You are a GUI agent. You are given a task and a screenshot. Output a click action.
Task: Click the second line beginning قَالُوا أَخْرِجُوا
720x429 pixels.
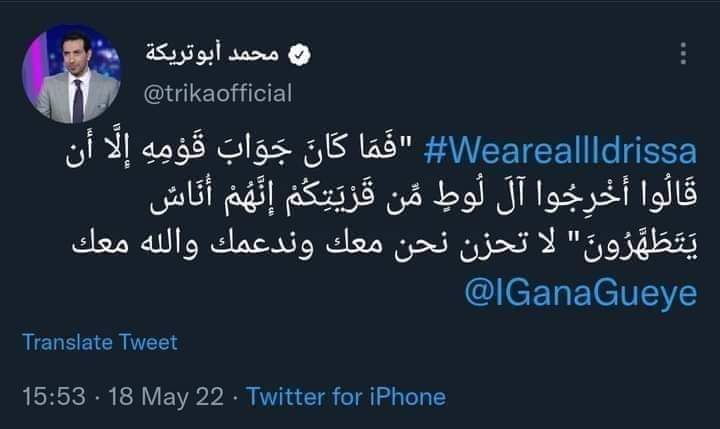point(423,199)
